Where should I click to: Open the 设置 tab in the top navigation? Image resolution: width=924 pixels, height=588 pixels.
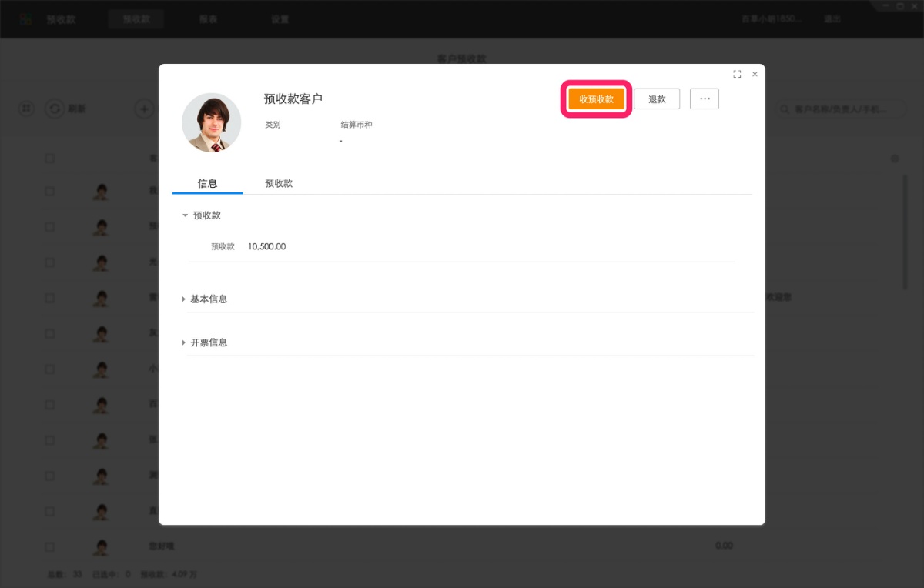(280, 19)
